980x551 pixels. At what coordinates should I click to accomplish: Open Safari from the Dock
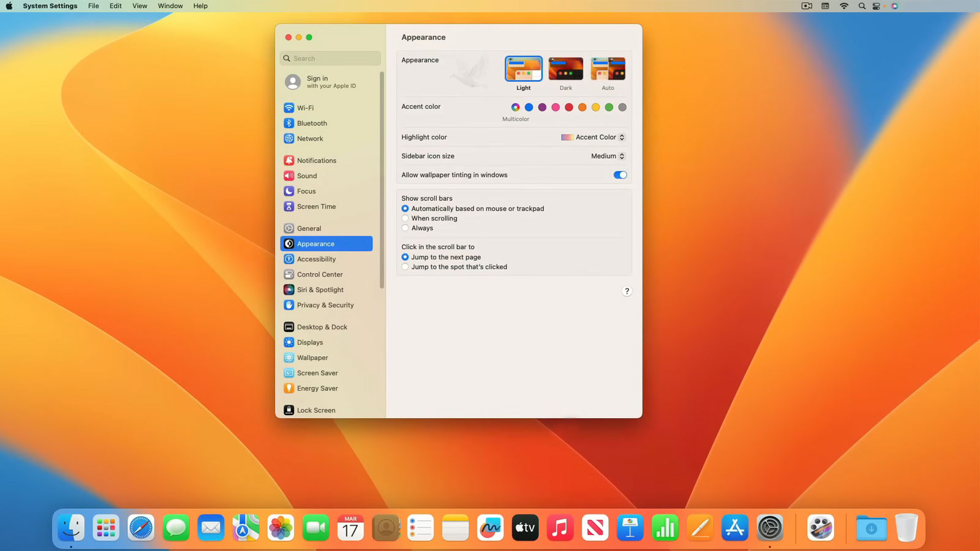pos(141,528)
